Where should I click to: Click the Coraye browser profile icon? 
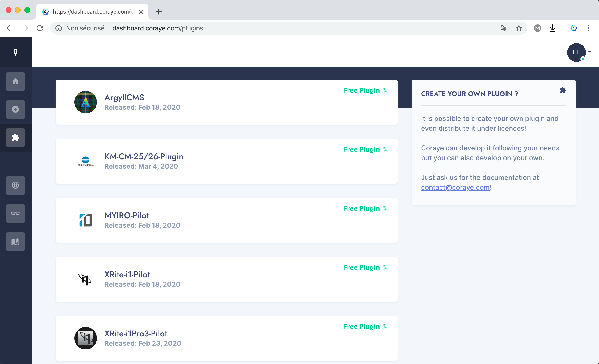(574, 28)
